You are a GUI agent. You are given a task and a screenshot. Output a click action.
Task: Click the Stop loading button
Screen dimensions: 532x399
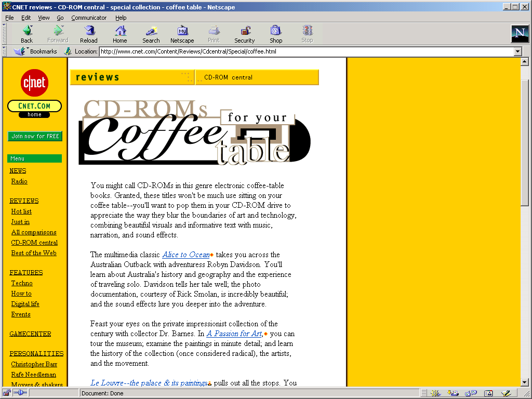pos(307,34)
